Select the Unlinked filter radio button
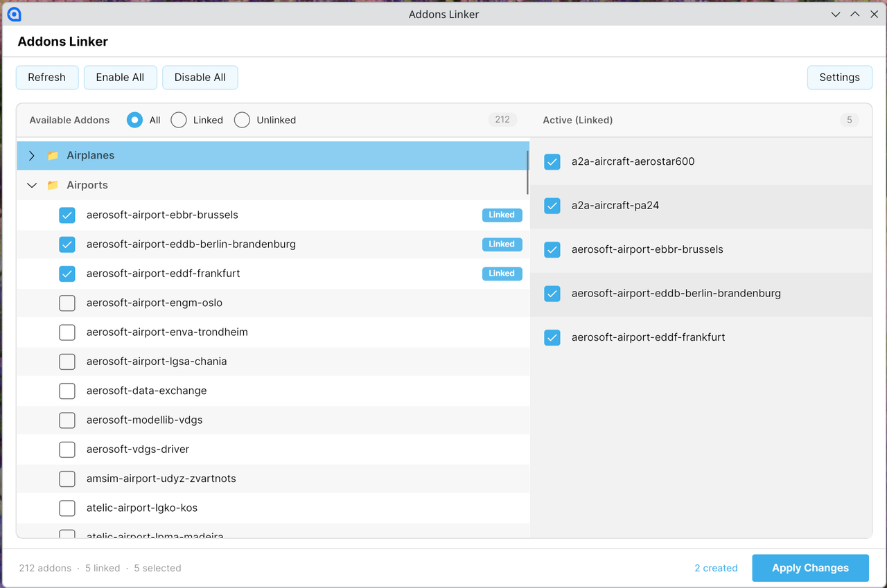 pyautogui.click(x=242, y=120)
